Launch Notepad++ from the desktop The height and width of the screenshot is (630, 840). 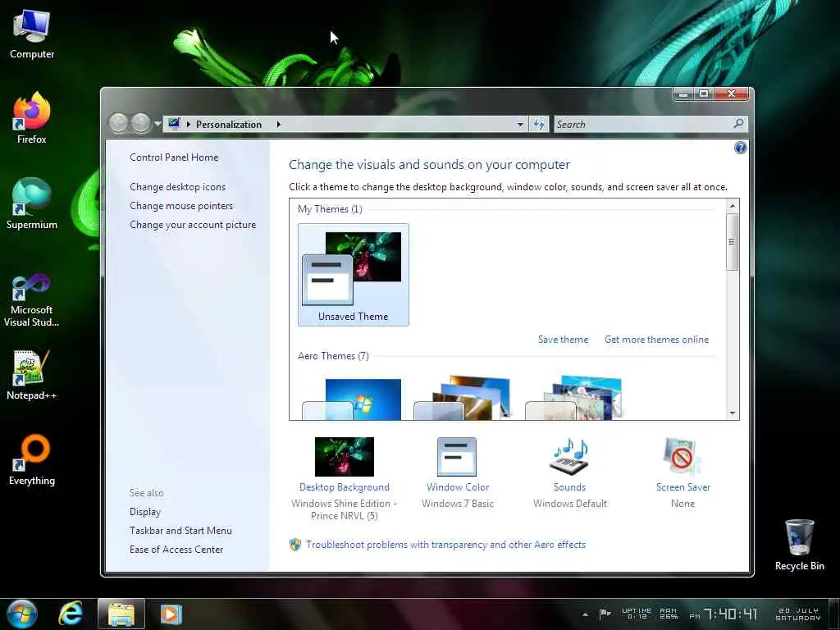click(32, 375)
